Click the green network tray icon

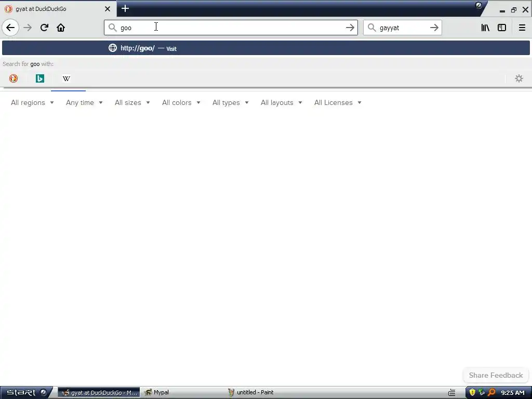pyautogui.click(x=482, y=392)
